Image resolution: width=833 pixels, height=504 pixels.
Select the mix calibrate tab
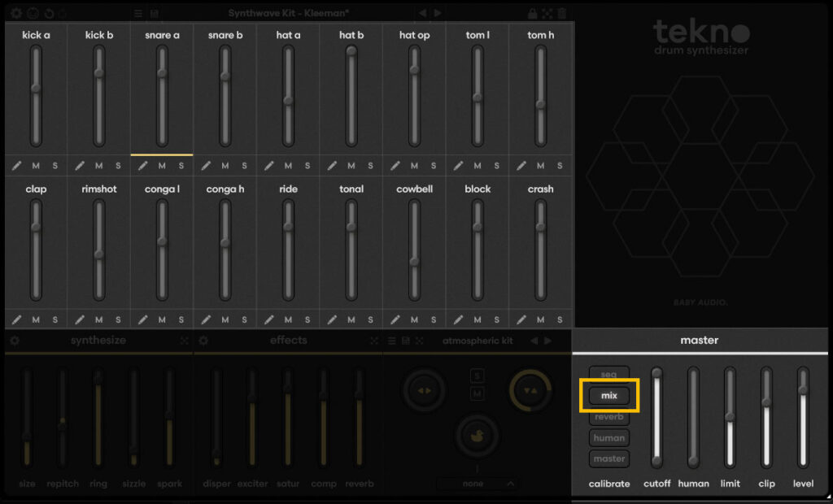point(609,395)
